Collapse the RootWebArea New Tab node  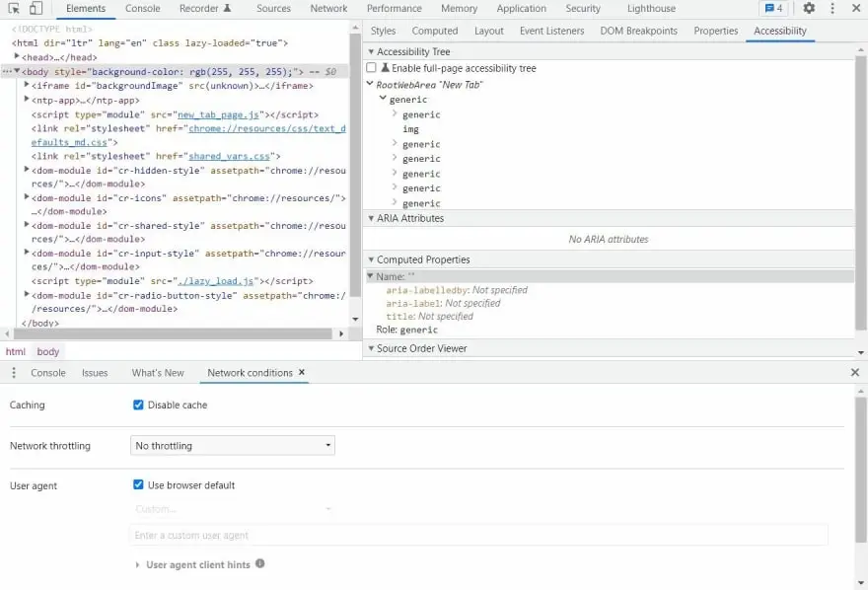tap(370, 84)
